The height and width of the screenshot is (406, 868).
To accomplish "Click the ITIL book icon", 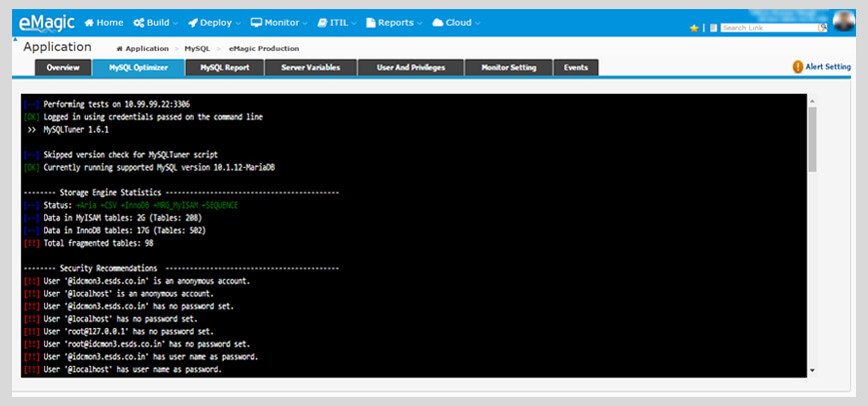I will pos(323,23).
